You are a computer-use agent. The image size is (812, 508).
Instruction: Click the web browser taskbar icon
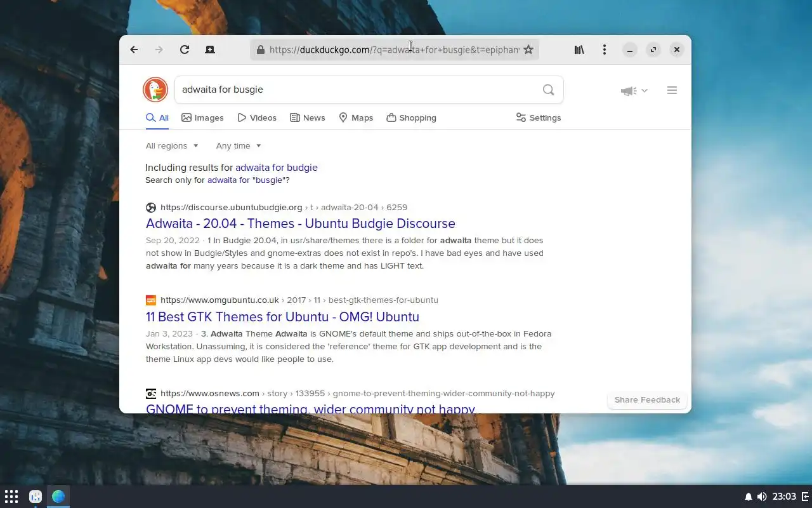(58, 497)
